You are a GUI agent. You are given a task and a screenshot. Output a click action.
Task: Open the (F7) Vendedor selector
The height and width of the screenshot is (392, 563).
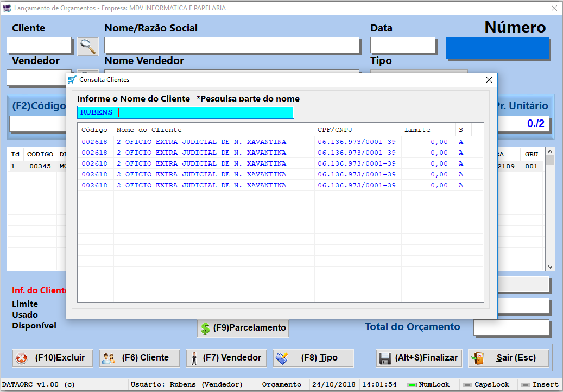coord(226,358)
